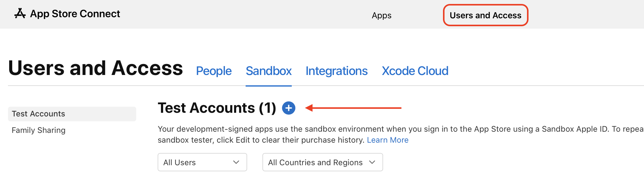The image size is (644, 178).
Task: Add a new sandbox test account
Action: click(288, 108)
